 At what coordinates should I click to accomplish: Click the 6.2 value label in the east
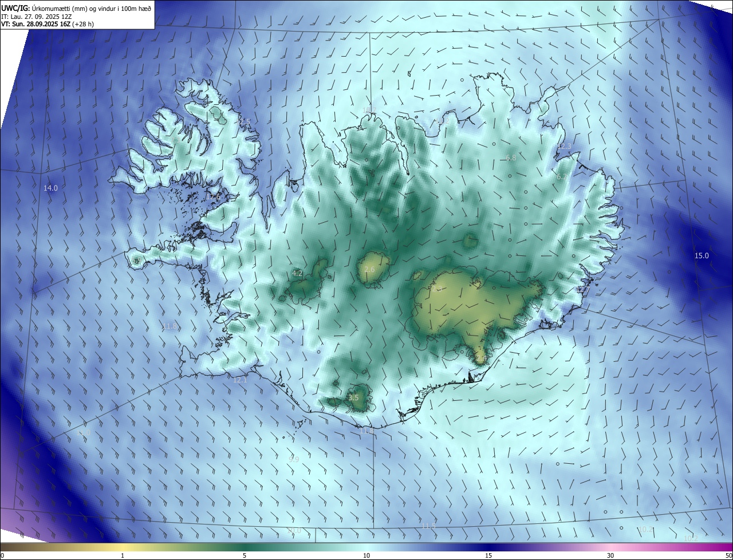[x=562, y=177]
